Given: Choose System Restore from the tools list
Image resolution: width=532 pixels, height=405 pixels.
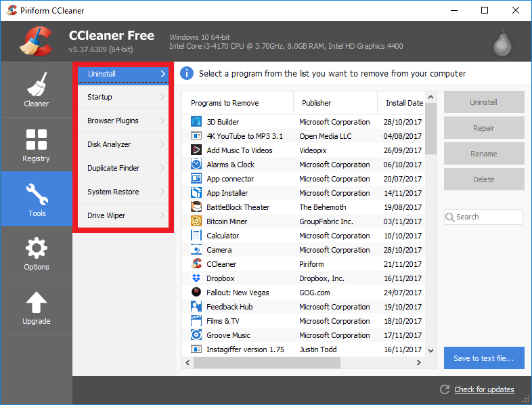Looking at the screenshot, I should point(113,192).
